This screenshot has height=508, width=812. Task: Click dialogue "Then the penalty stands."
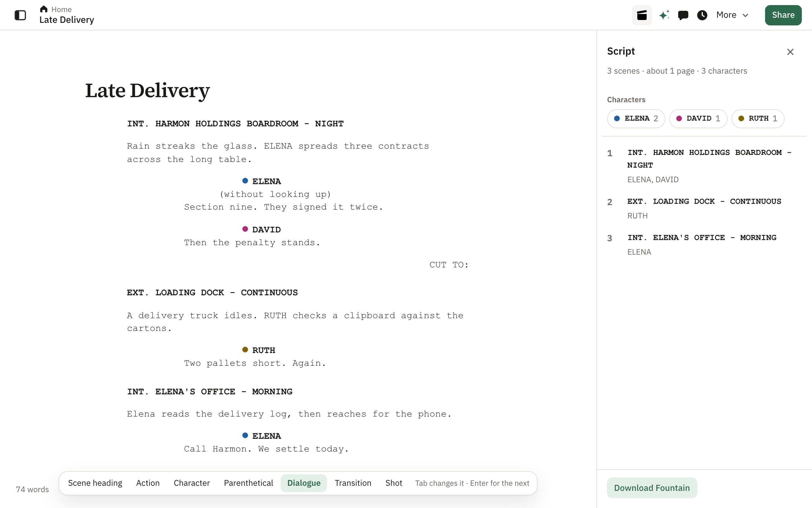click(252, 243)
